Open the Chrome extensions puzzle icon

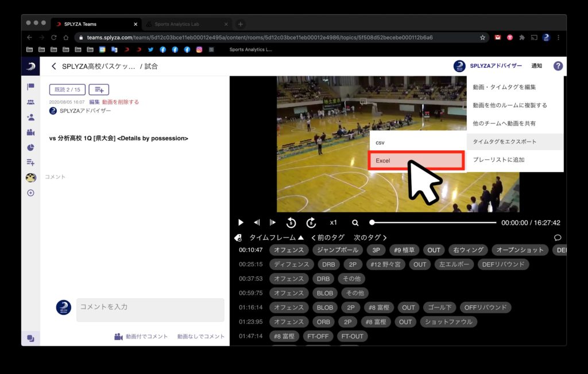521,37
